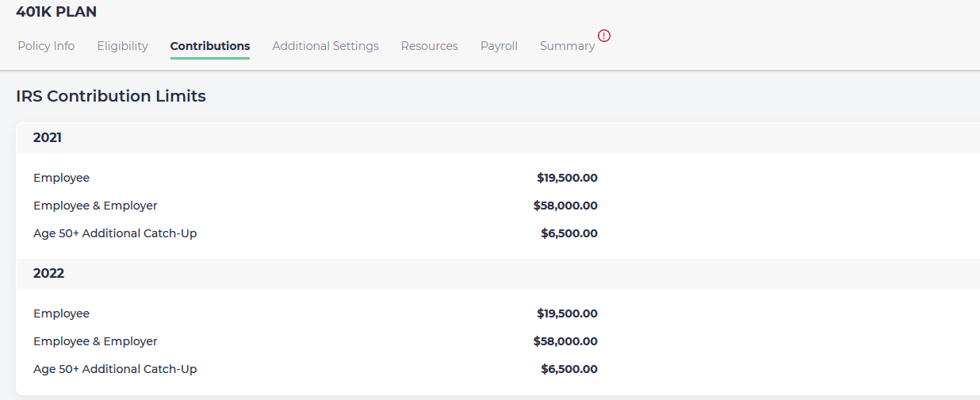Go to the Additional Settings tab
Viewport: 980px width, 400px height.
pos(325,46)
